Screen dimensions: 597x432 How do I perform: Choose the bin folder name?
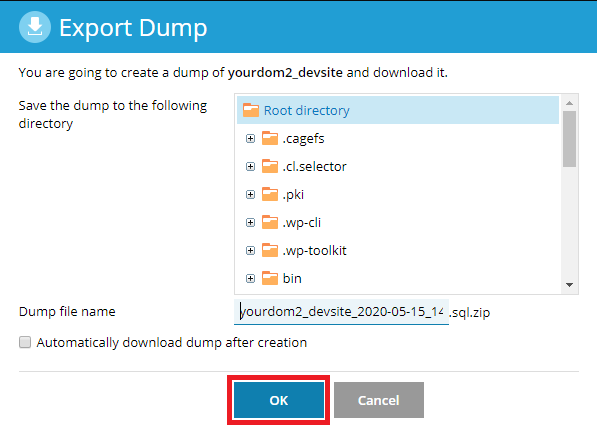click(x=292, y=279)
